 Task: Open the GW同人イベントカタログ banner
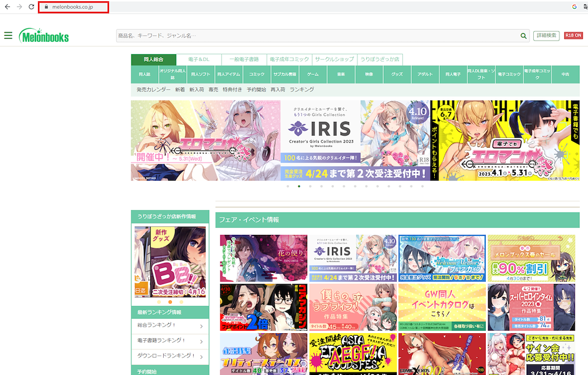click(x=442, y=307)
